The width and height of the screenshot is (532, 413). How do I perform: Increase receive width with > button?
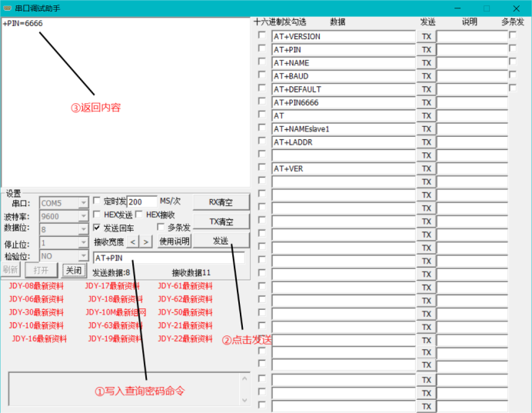click(x=146, y=242)
